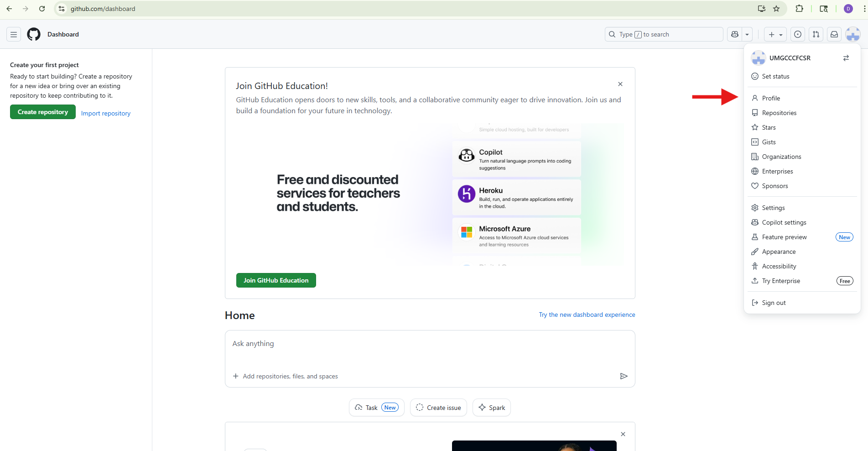Click the switch account arrows icon
868x451 pixels.
[846, 58]
